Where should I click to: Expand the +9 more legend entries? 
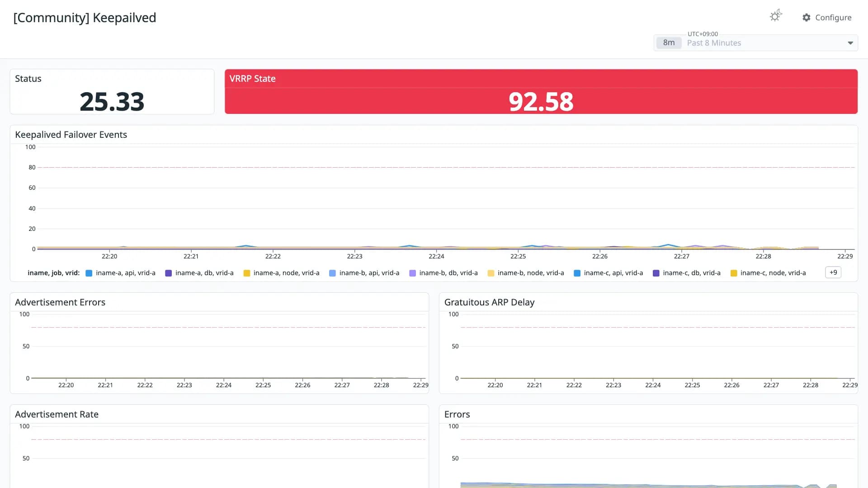tap(833, 272)
